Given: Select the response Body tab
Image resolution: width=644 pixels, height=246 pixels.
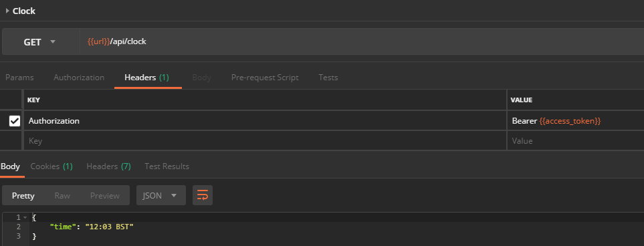Looking at the screenshot, I should point(10,166).
